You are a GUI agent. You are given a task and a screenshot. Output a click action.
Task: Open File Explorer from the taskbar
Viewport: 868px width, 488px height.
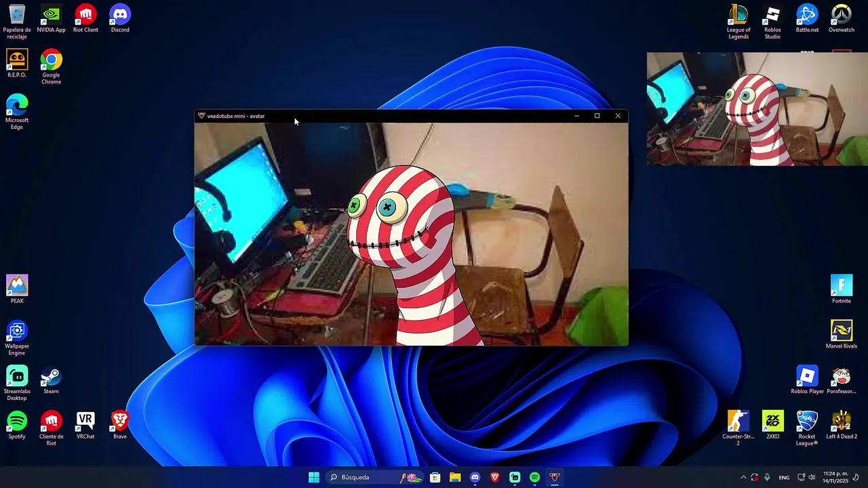(x=455, y=477)
